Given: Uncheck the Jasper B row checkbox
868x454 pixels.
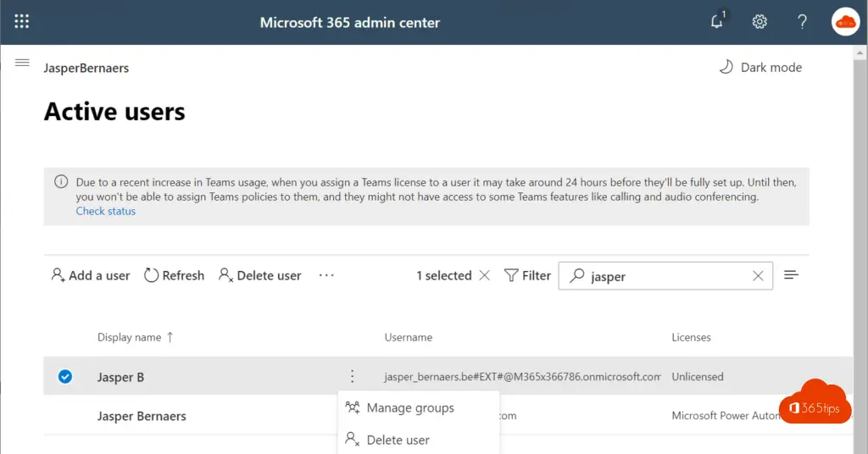Looking at the screenshot, I should pos(65,377).
